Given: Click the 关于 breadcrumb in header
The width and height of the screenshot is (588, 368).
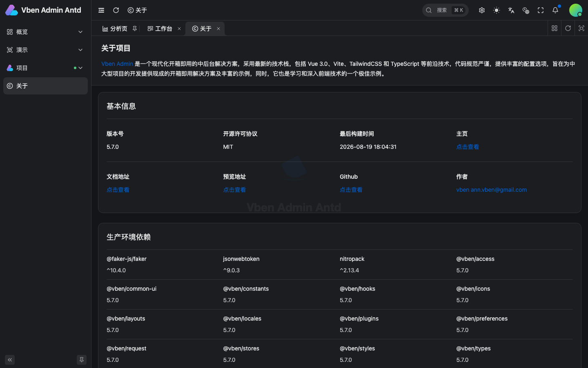Looking at the screenshot, I should pyautogui.click(x=137, y=10).
